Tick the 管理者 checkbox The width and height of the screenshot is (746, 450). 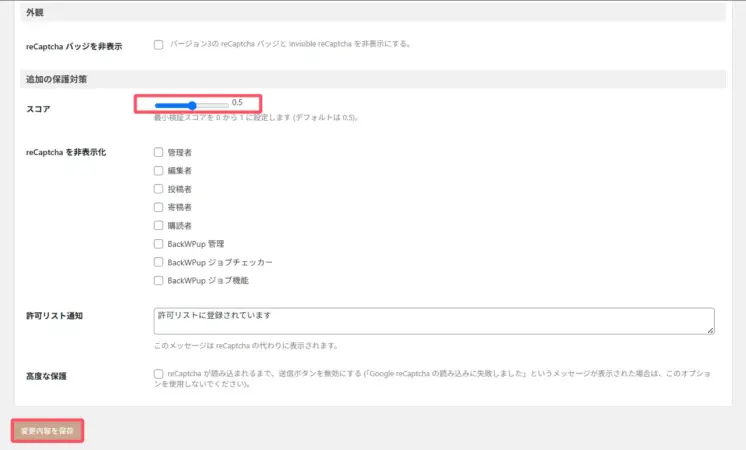click(158, 152)
